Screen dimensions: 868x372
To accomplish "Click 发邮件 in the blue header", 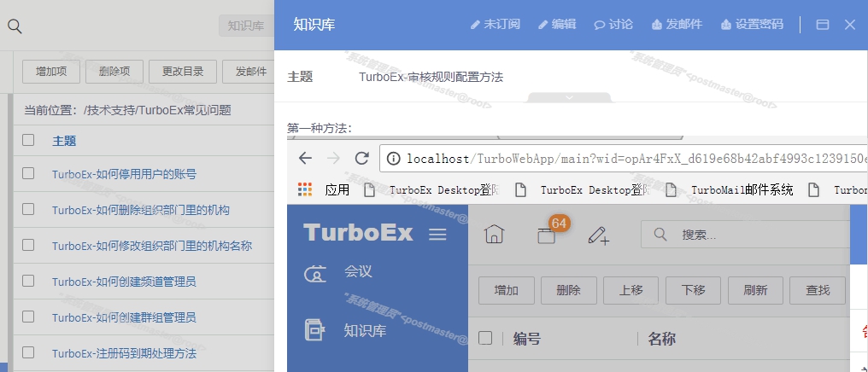I will (677, 25).
